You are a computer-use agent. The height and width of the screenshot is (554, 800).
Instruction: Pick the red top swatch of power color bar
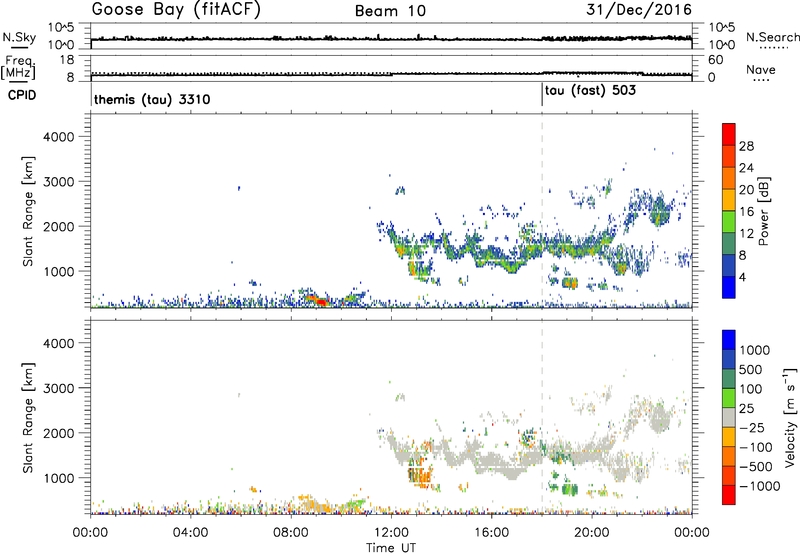[x=729, y=134]
